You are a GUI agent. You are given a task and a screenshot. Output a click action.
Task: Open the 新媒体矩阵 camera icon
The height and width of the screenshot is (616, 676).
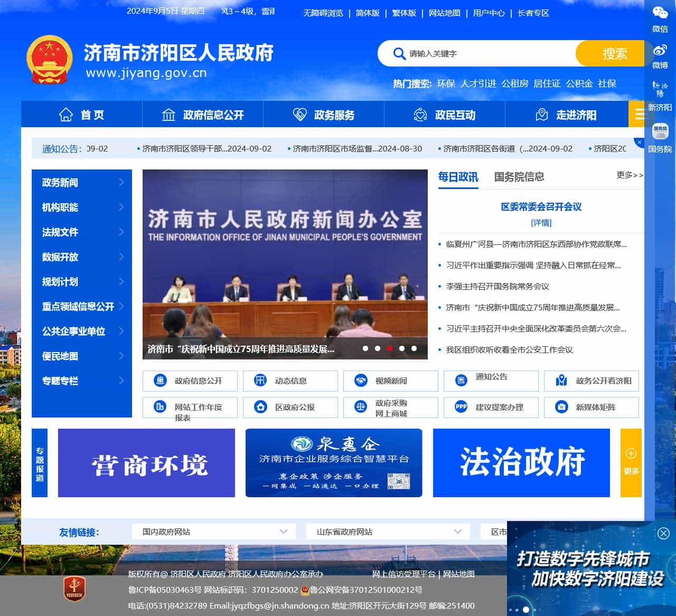click(x=561, y=407)
